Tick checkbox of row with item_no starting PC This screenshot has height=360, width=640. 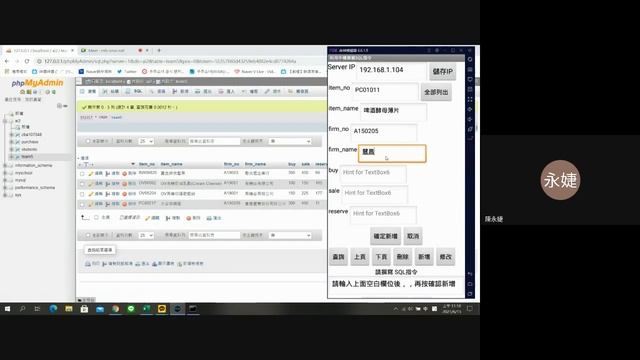click(x=82, y=204)
